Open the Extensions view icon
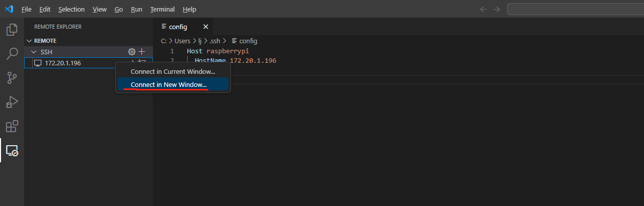 (12, 126)
